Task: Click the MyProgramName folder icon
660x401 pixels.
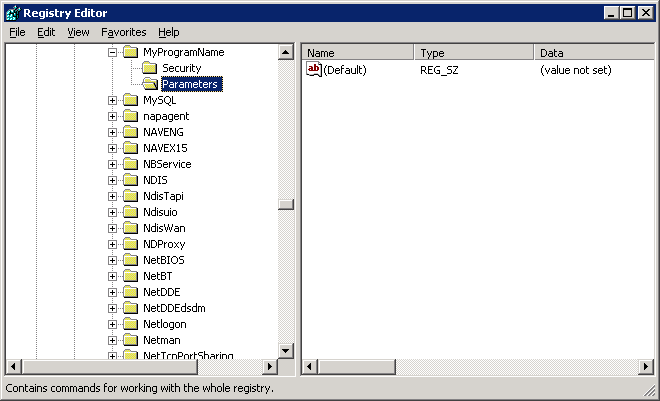Action: 131,52
